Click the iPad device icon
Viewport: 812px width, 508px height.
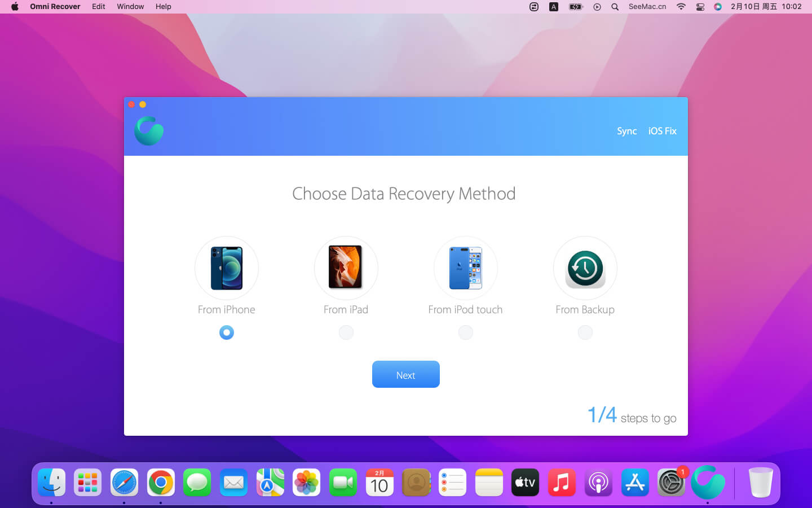pos(346,268)
